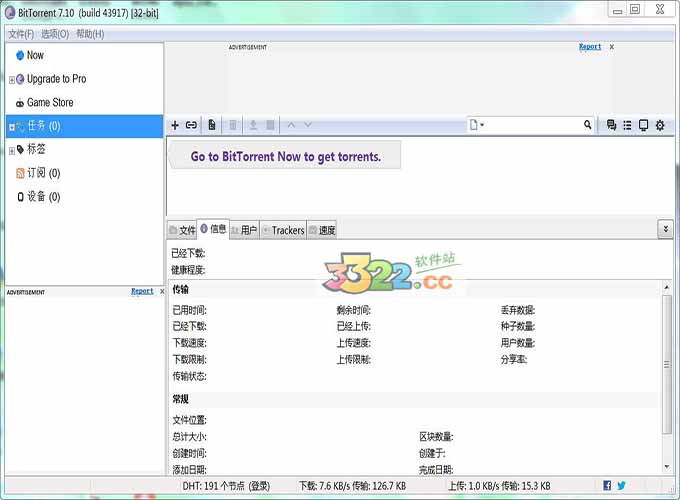This screenshot has height=500, width=680.
Task: Click the Move Down Queue arrow
Action: tap(307, 125)
